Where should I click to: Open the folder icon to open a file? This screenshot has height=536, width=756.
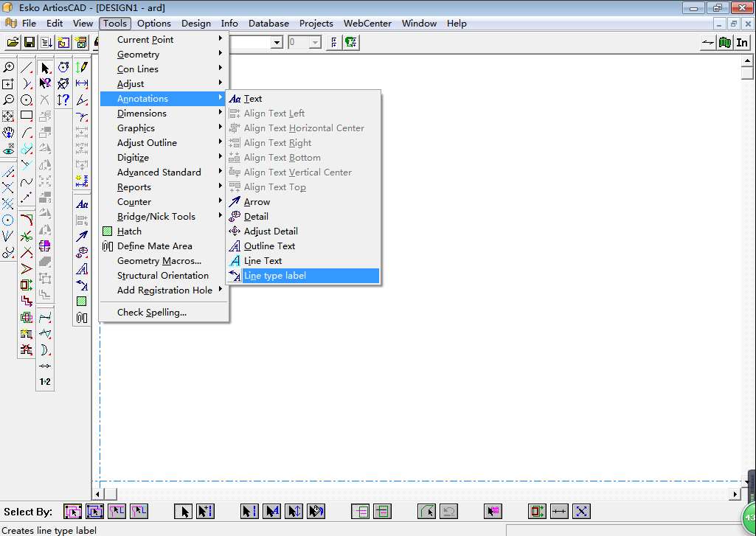click(x=13, y=43)
